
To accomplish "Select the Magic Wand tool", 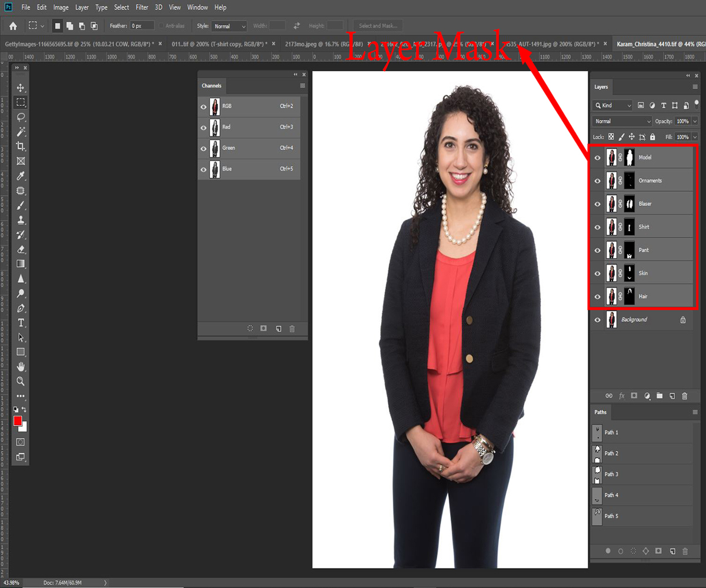I will tap(21, 132).
